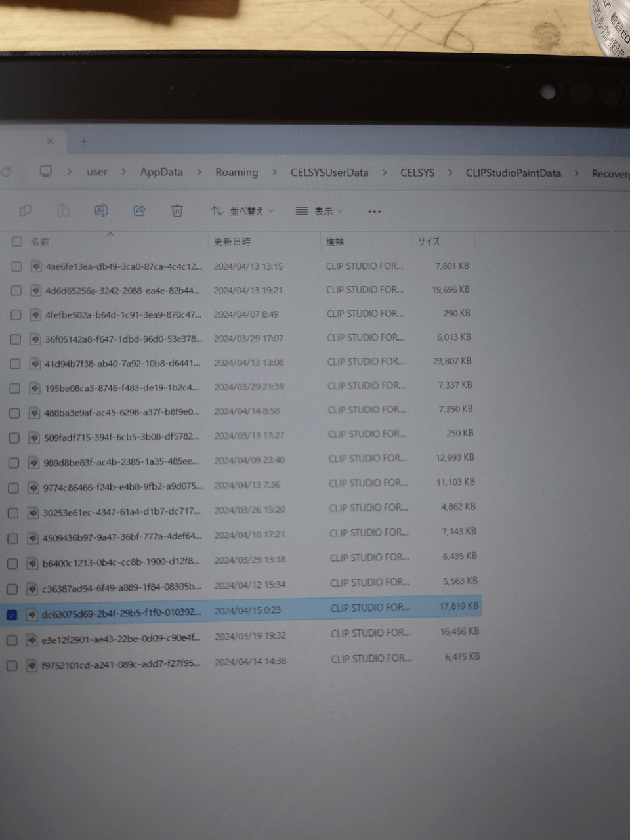Viewport: 630px width, 840px height.
Task: Click file icon of 195be08ca3-8746 file
Action: [x=35, y=388]
